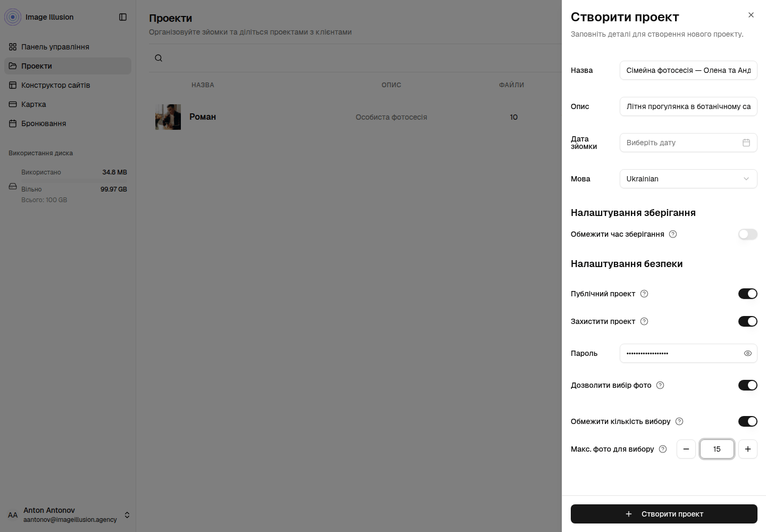Viewport: 766px width, 532px height.
Task: Disable the Обмежити кількість вибору toggle
Action: click(x=748, y=421)
